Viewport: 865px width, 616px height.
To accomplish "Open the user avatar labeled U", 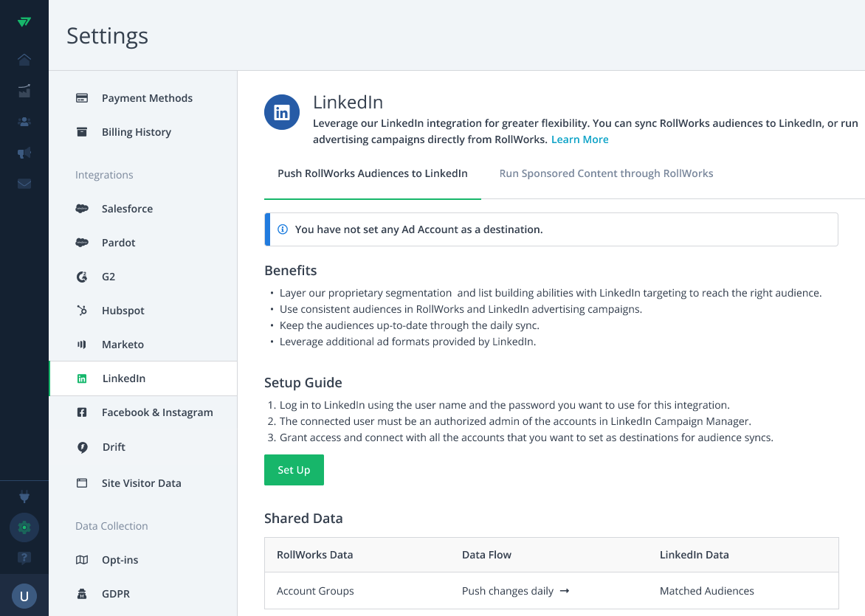I will (x=24, y=596).
